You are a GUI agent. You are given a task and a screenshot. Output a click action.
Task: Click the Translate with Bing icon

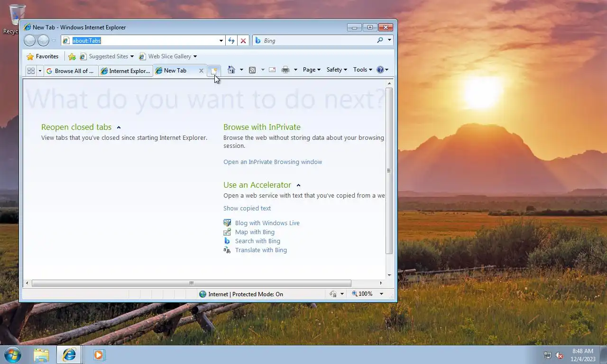click(x=227, y=250)
